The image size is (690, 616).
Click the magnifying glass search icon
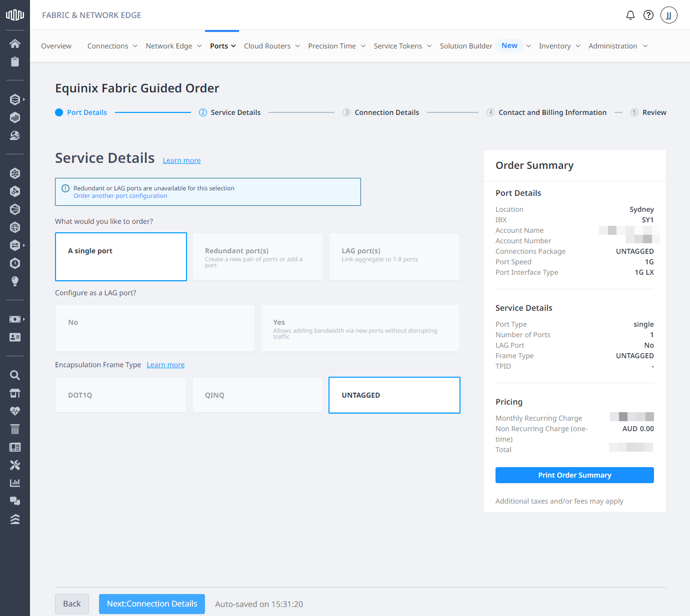[x=15, y=375]
